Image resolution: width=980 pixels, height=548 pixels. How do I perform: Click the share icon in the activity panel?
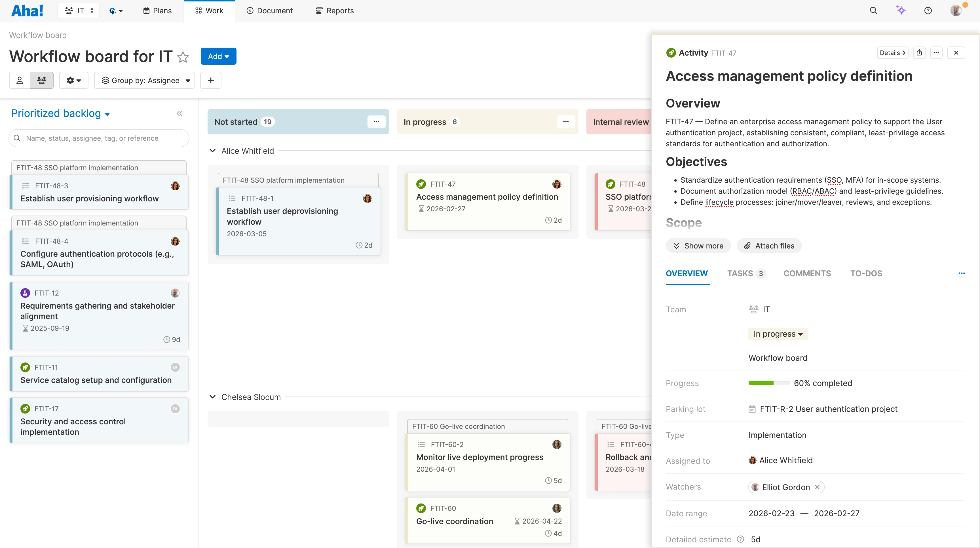[x=920, y=52]
